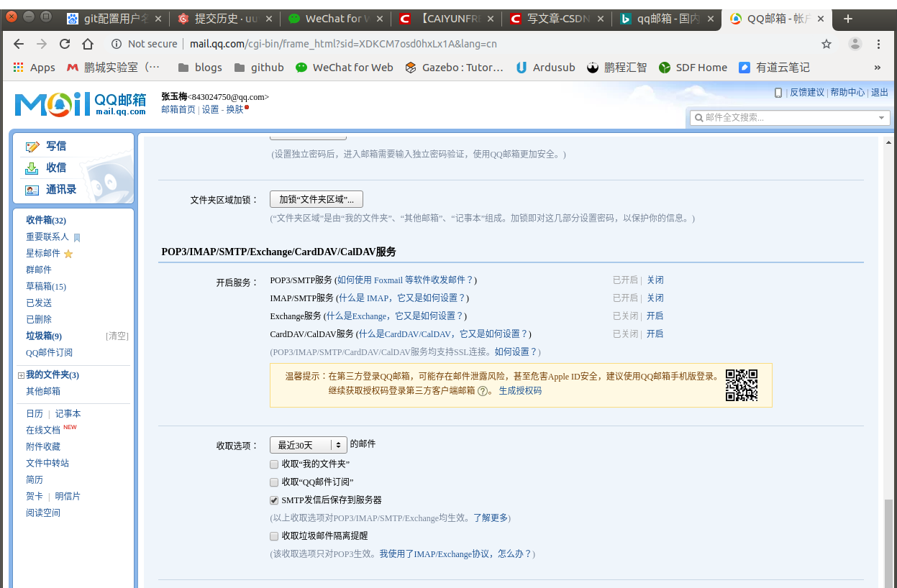The width and height of the screenshot is (897, 588).
Task: Click the flag icon beside 重要联系人
Action: click(x=77, y=237)
